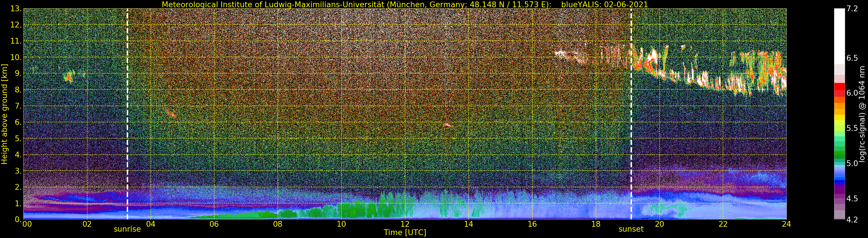Click the 12 tick on the time axis
The image size is (868, 238).
(x=405, y=224)
